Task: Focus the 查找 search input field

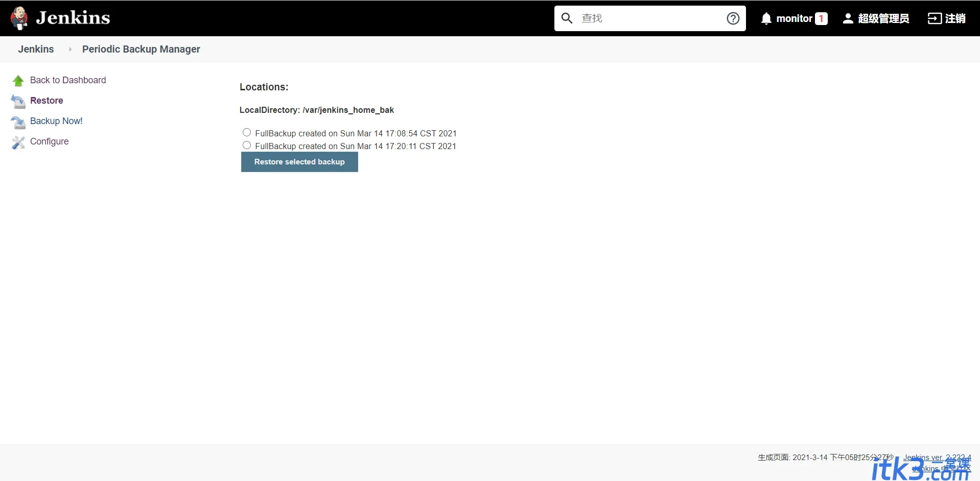Action: pyautogui.click(x=650, y=18)
